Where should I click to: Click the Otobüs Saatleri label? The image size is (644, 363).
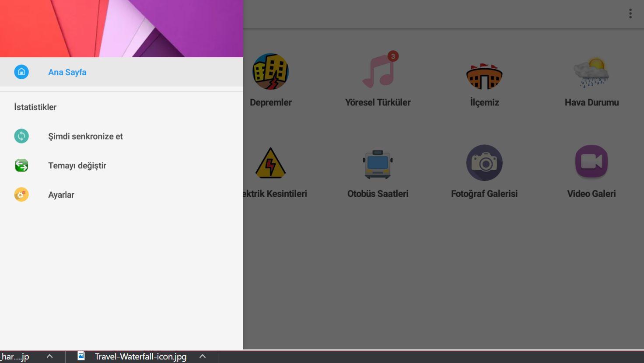[378, 194]
